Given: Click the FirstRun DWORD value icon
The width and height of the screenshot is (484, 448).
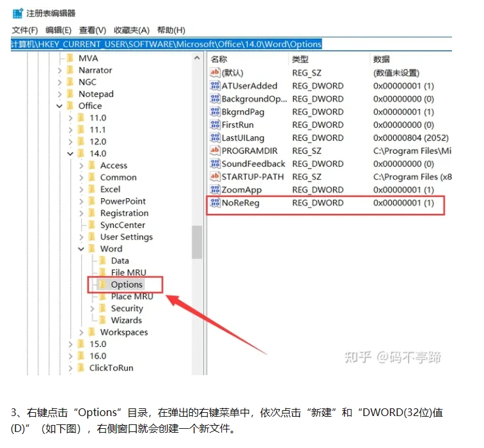Looking at the screenshot, I should (x=215, y=125).
